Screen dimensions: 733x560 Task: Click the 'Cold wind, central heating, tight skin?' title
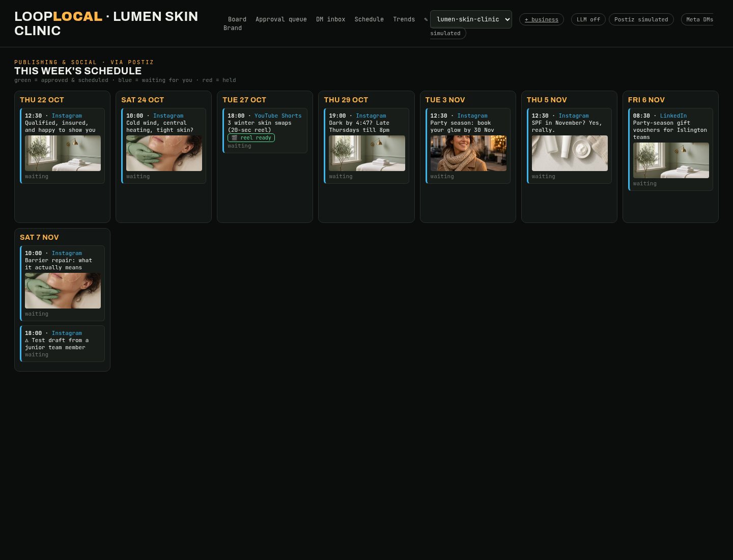coord(160,127)
